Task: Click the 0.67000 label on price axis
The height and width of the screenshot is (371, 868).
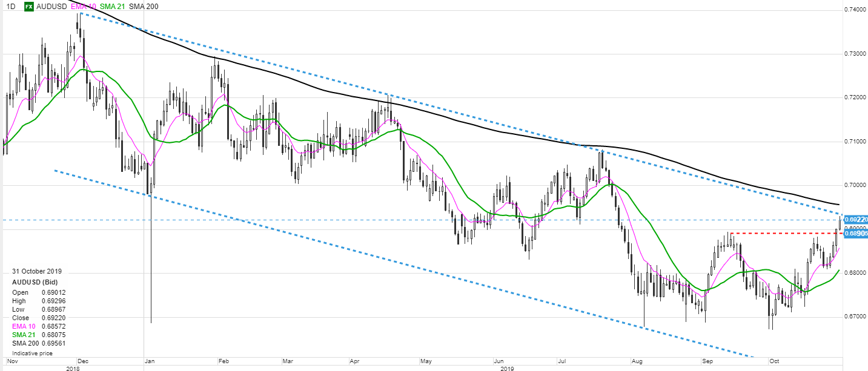Action: pyautogui.click(x=855, y=317)
